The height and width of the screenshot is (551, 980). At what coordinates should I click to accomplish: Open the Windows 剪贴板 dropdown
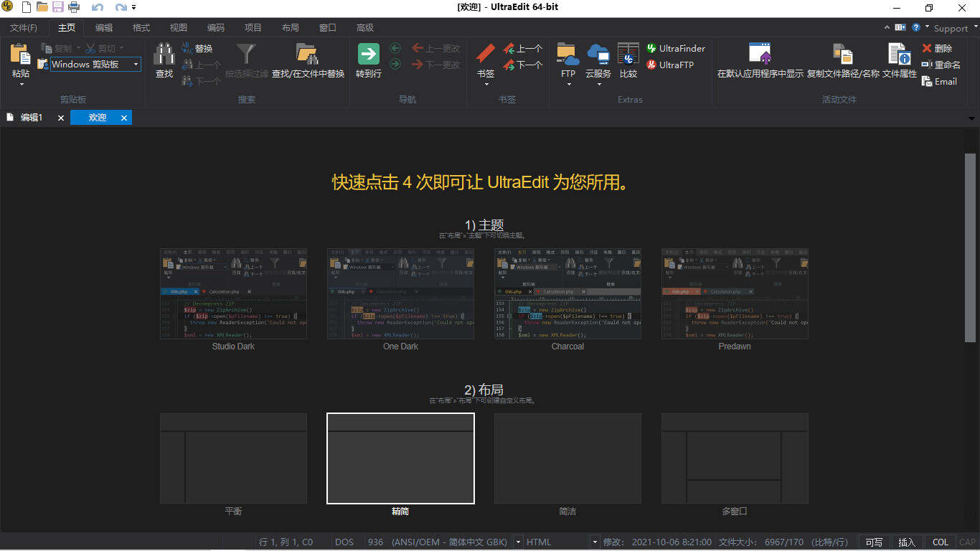(x=135, y=65)
